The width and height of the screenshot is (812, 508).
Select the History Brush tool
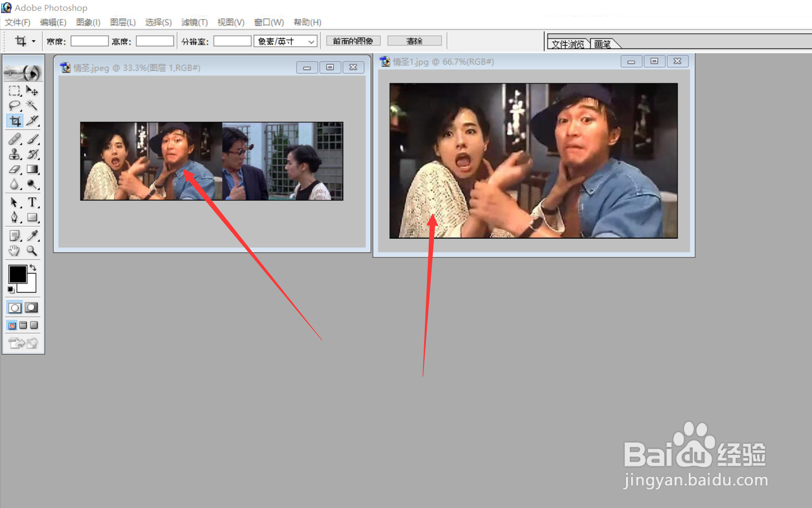pyautogui.click(x=32, y=154)
